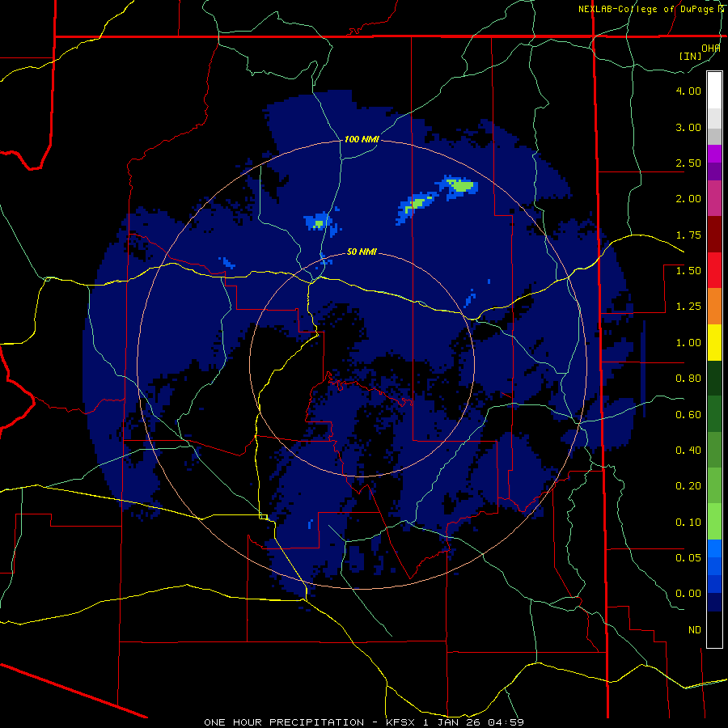Click the easternmost green precipitation cell

click(x=463, y=187)
